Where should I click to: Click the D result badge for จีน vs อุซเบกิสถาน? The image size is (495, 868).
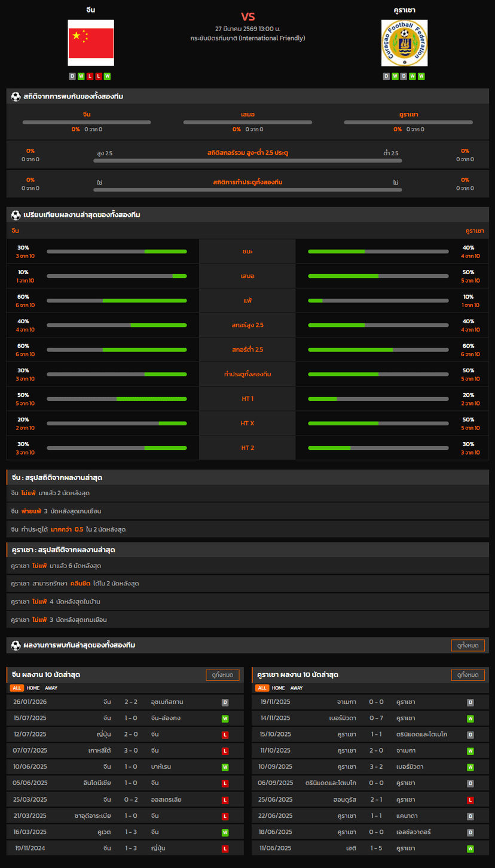click(x=225, y=703)
